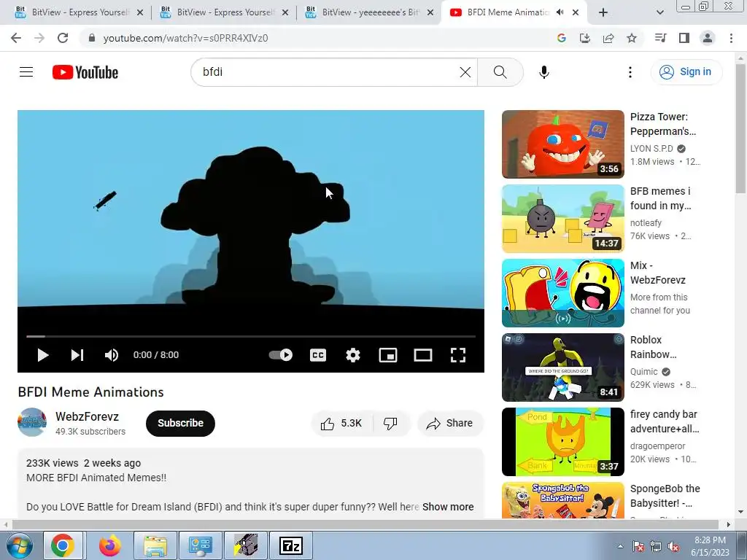
Task: Click the vertical page scrollbar
Action: pyautogui.click(x=741, y=128)
